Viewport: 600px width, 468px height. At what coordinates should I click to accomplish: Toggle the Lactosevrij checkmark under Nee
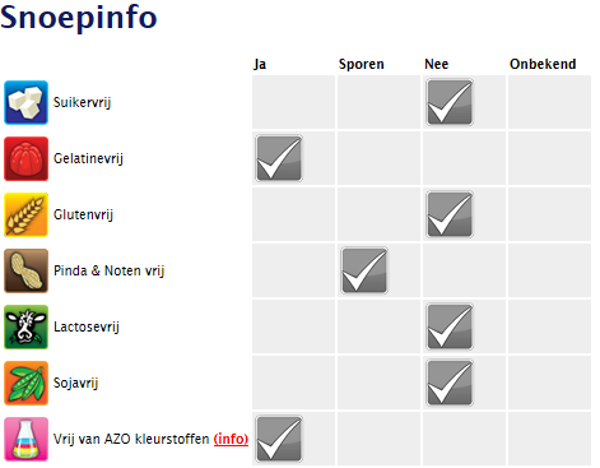coord(450,326)
